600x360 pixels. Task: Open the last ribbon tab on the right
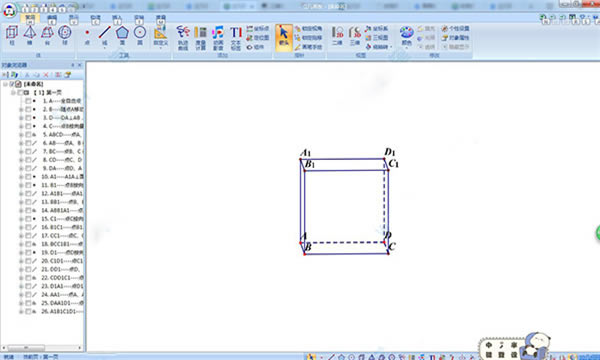click(x=161, y=18)
